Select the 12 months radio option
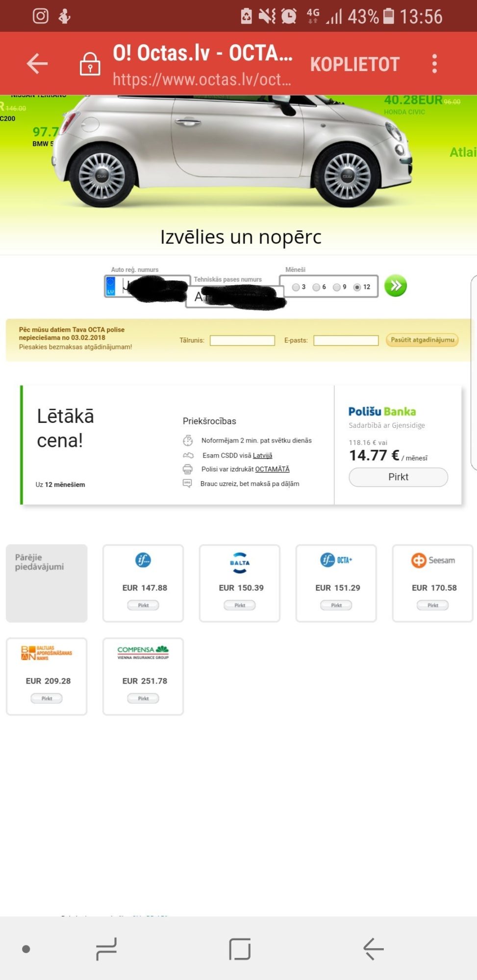The image size is (477, 980). (357, 287)
